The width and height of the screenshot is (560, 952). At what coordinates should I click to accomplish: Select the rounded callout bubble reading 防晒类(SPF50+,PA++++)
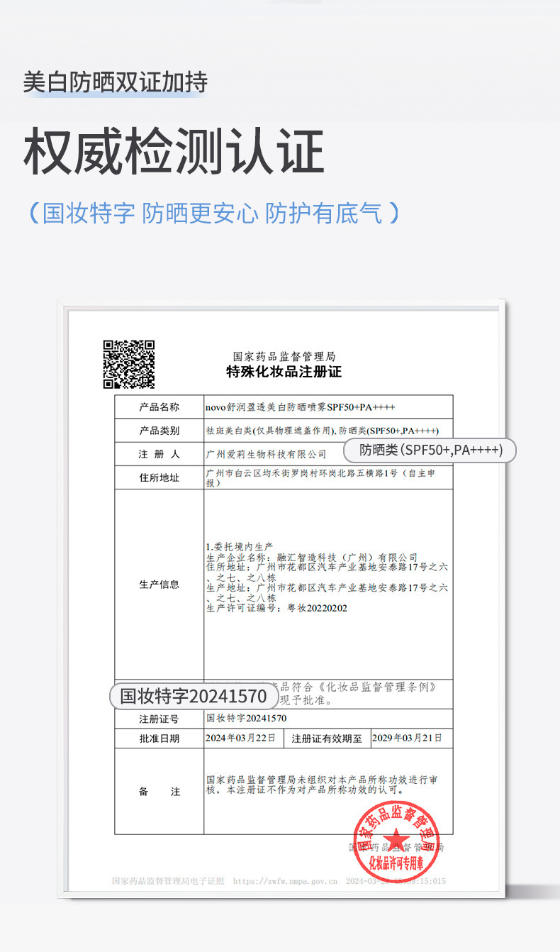[430, 450]
